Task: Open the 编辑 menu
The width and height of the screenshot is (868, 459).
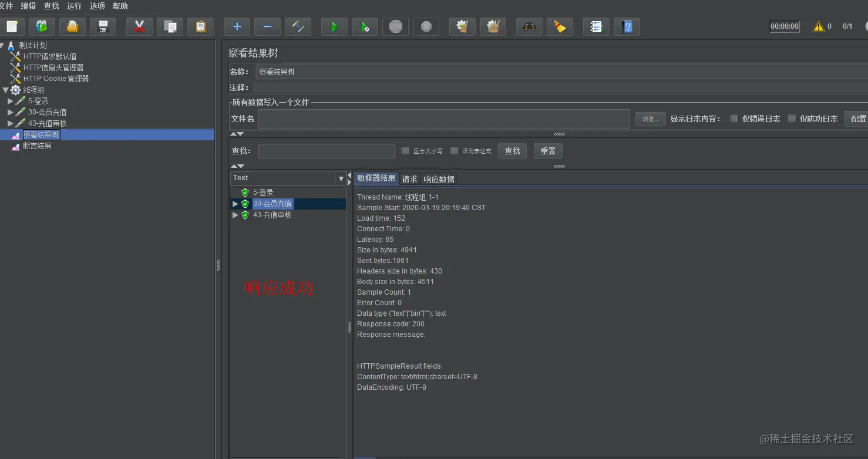Action: (28, 6)
